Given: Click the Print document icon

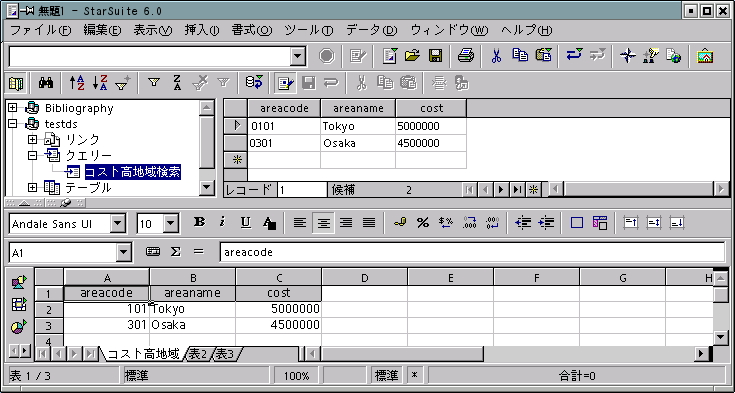Looking at the screenshot, I should tap(466, 56).
